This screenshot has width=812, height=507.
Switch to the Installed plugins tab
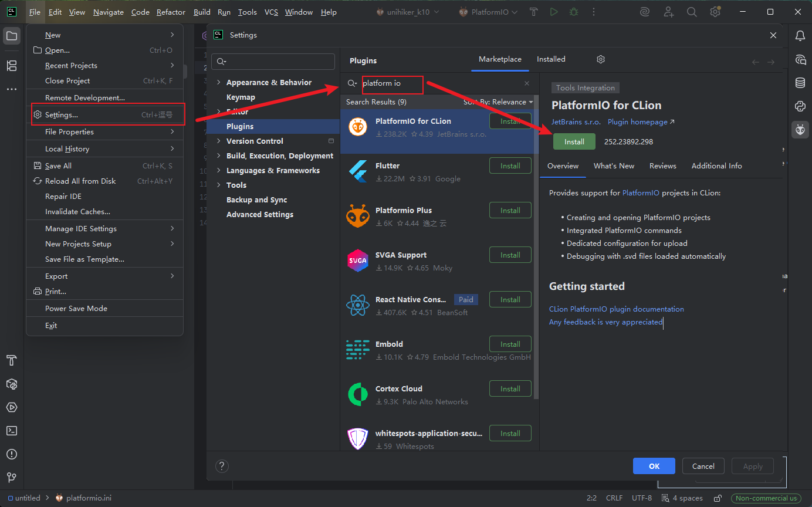(551, 59)
